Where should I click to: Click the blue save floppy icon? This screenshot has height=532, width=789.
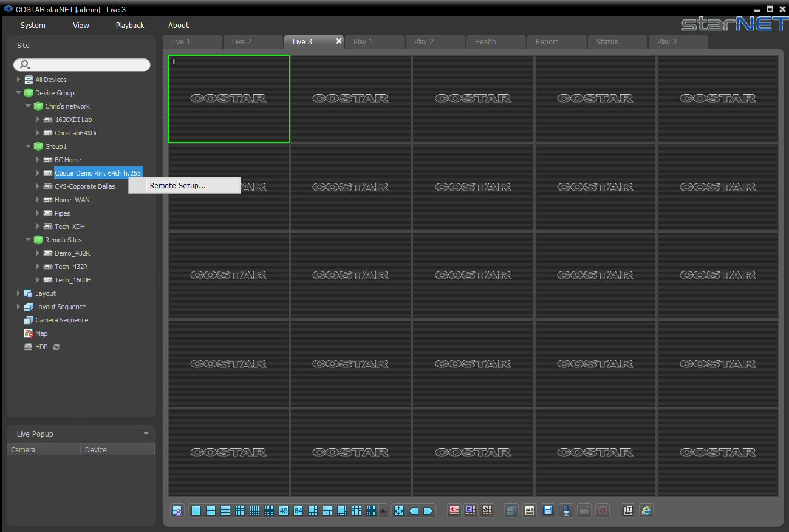pos(548,511)
